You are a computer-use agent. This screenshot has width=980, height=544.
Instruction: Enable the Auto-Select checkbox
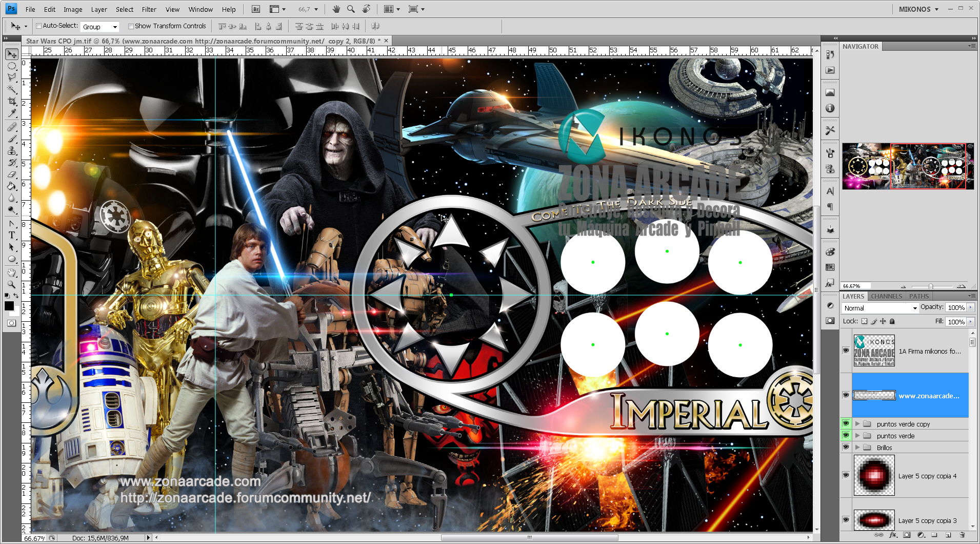38,26
